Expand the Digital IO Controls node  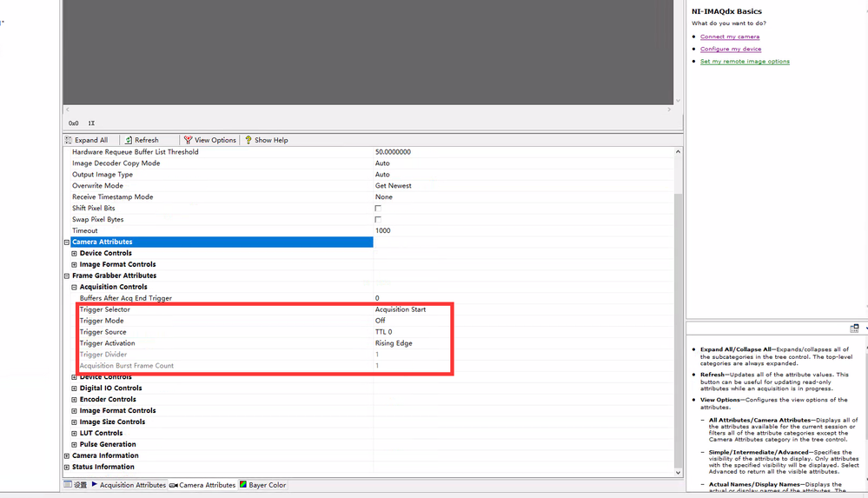pos(74,388)
